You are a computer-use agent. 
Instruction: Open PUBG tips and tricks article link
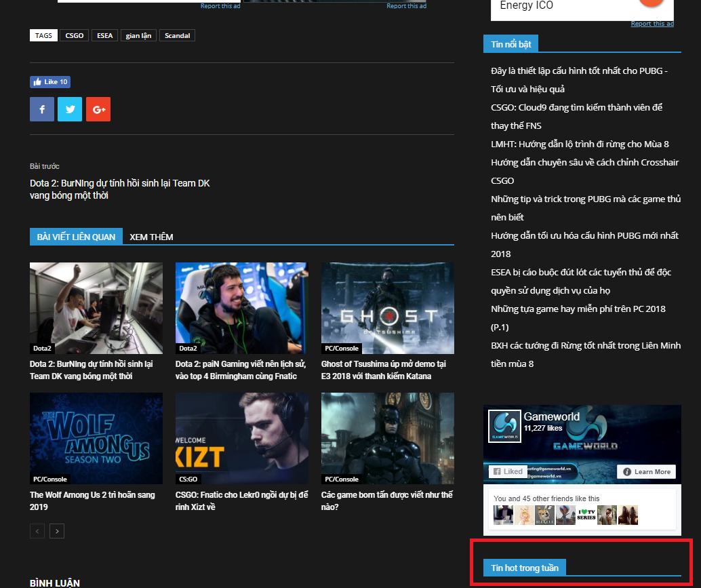click(586, 208)
